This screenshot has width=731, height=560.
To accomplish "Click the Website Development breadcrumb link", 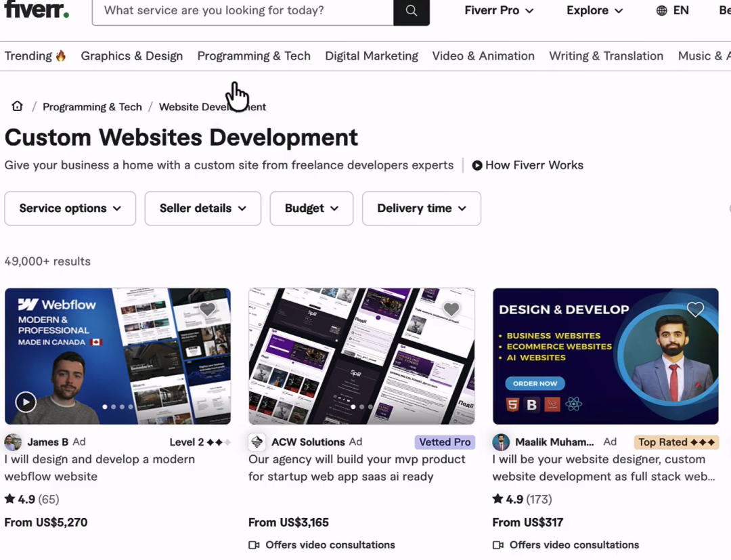I will click(213, 107).
